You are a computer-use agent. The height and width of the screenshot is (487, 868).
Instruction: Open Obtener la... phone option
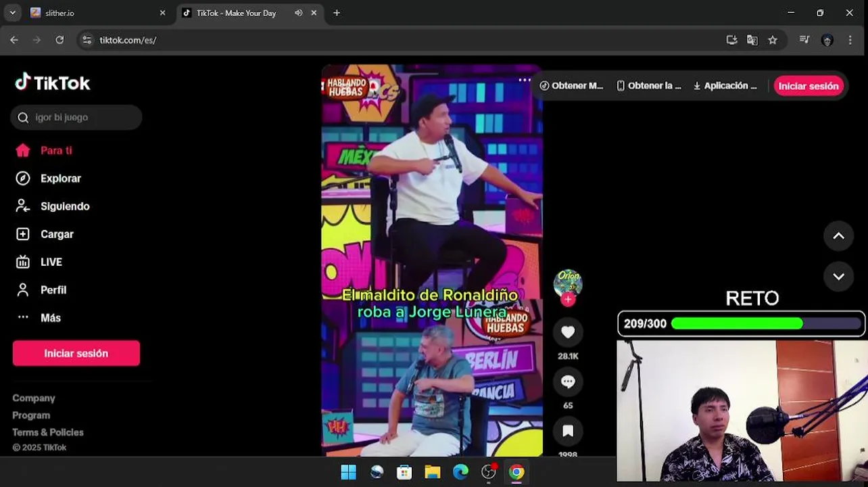(x=649, y=86)
